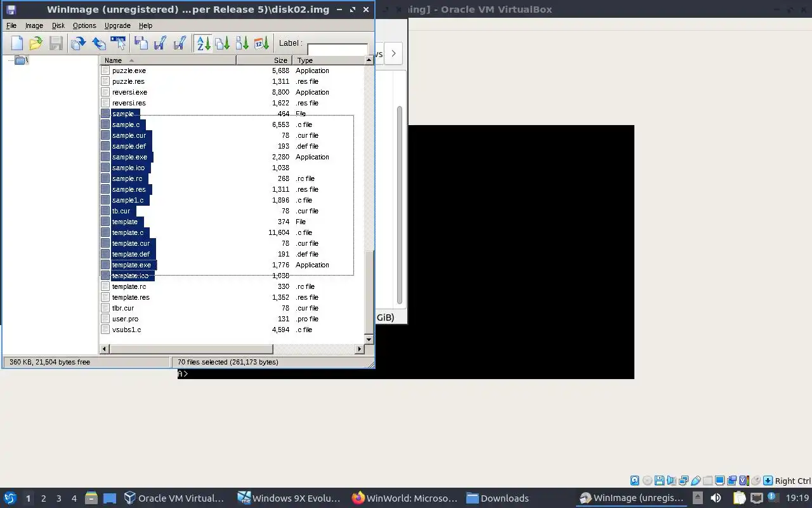Click horizontal scrollbar right arrow

coord(360,349)
